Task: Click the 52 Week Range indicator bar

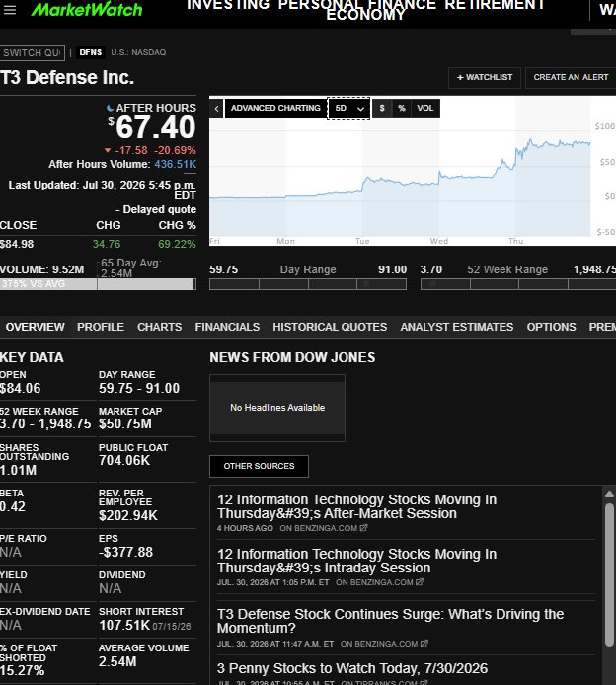Action: click(518, 284)
